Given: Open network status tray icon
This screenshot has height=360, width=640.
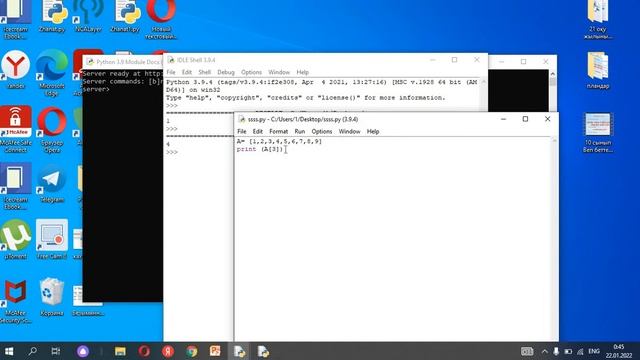Looking at the screenshot, I should pyautogui.click(x=580, y=351).
